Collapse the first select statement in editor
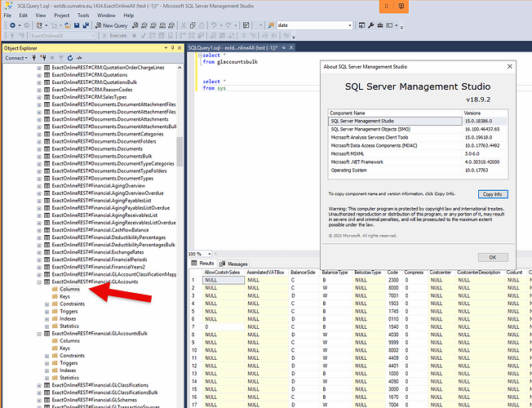532x408 pixels. [200, 55]
